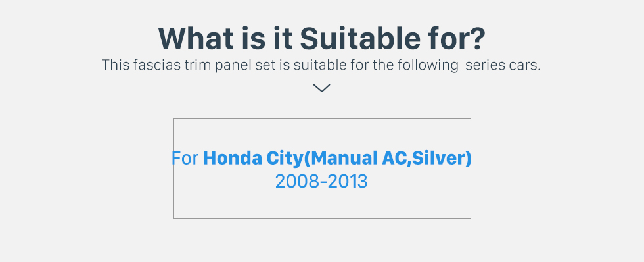Click the "2008-2013" year range
The width and height of the screenshot is (644, 262).
321,182
